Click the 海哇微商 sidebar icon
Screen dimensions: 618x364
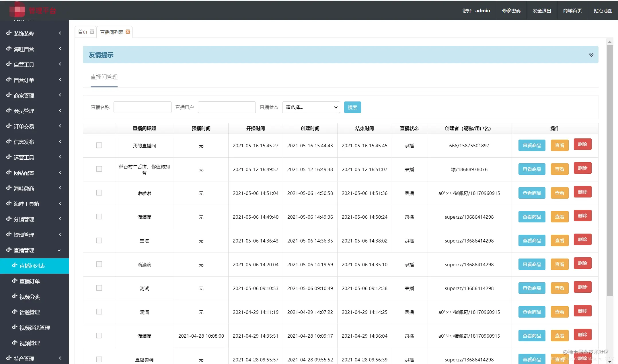(9, 188)
